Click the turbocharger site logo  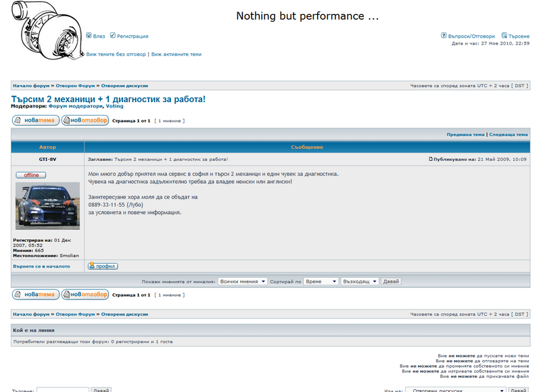click(x=47, y=30)
